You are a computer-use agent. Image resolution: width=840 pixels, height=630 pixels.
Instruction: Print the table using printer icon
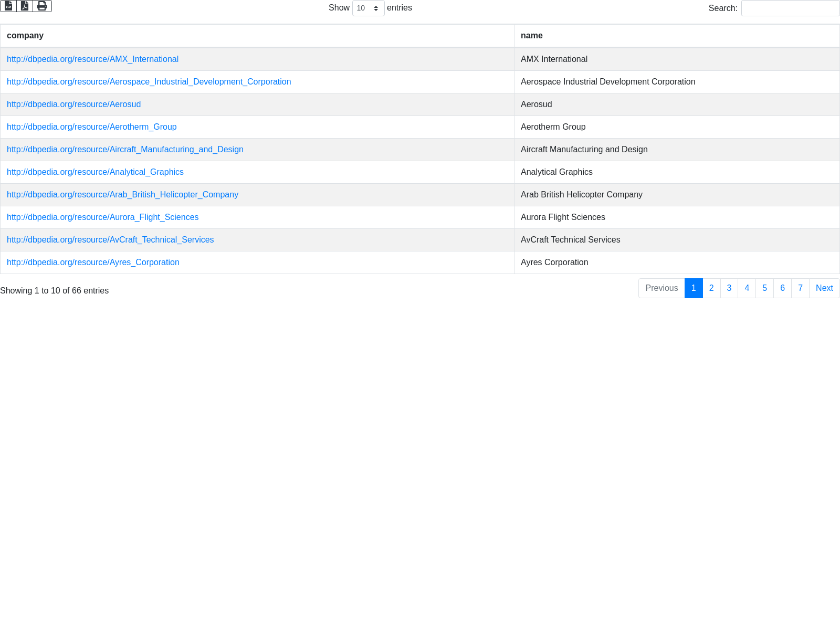(x=42, y=6)
